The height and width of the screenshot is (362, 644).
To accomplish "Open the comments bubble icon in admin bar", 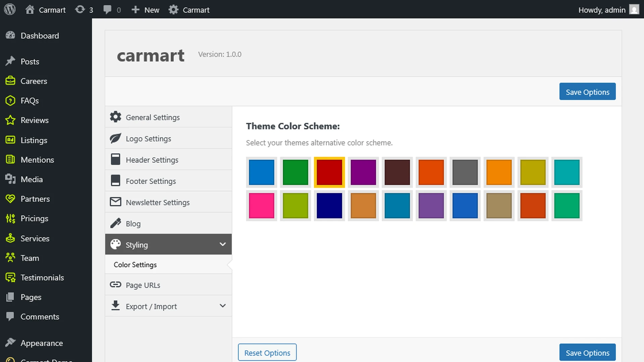I will 107,10.
